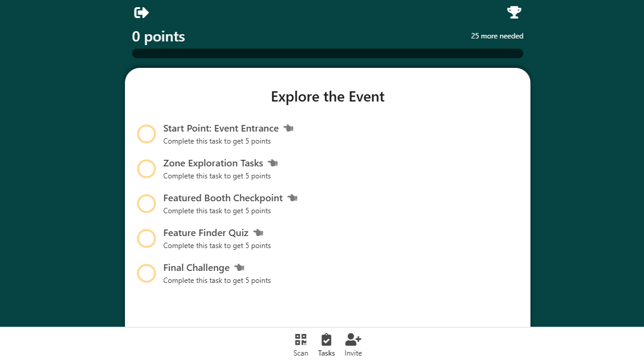The height and width of the screenshot is (361, 644).
Task: Click the pin icon beside Feature Finder Quiz
Action: pyautogui.click(x=258, y=232)
